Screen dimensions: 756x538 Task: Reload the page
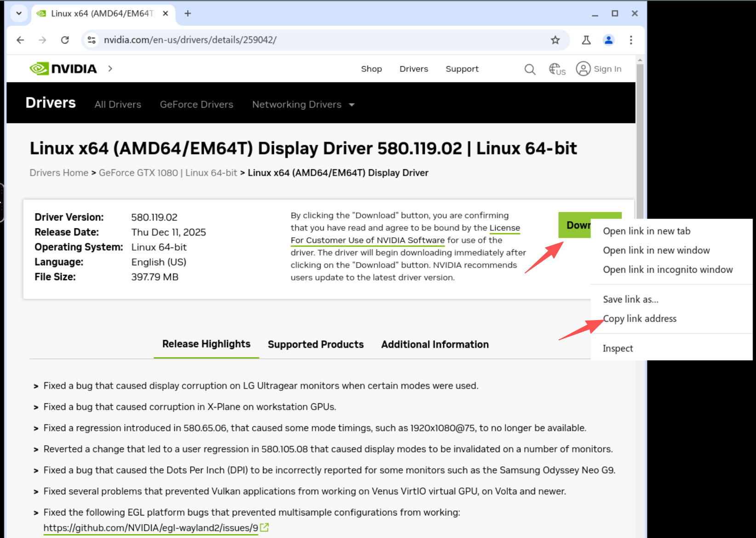(x=65, y=40)
